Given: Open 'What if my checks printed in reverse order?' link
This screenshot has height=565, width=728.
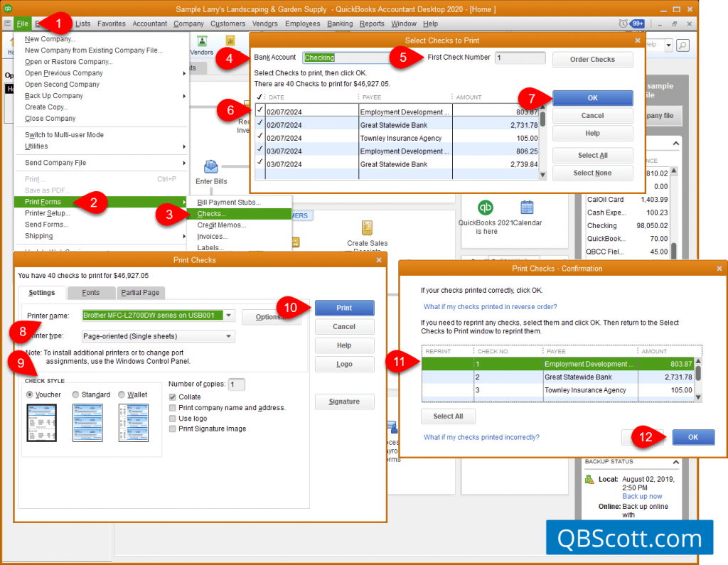Looking at the screenshot, I should tap(491, 307).
